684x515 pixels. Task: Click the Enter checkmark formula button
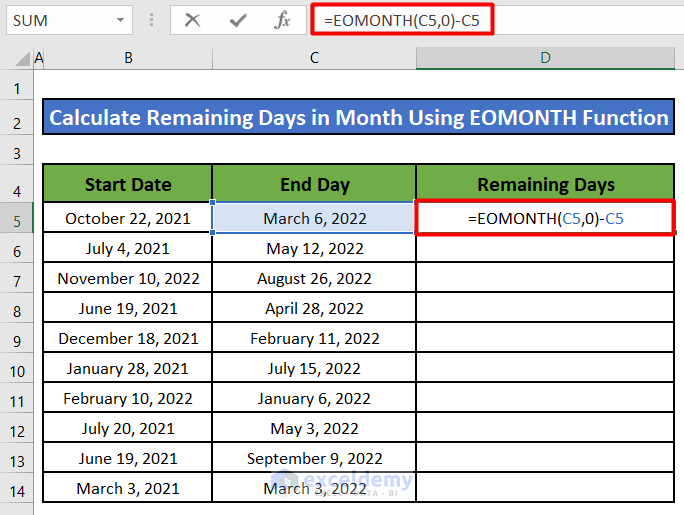238,20
